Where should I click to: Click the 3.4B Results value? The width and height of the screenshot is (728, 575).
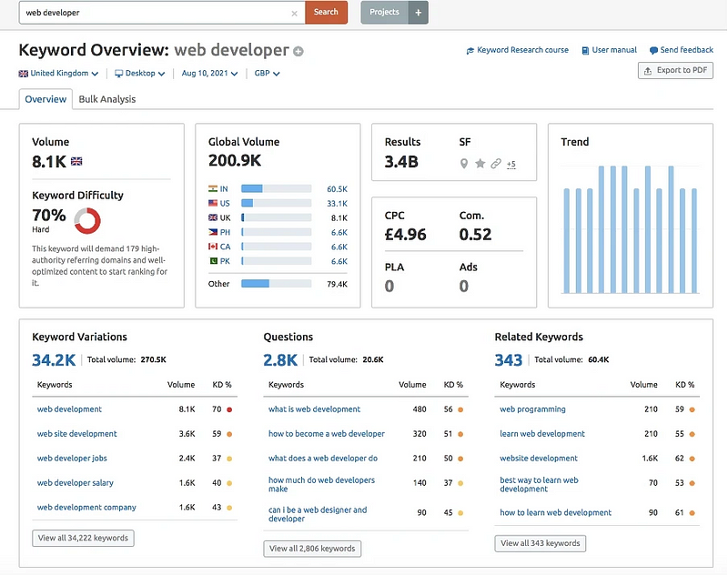[x=401, y=162]
